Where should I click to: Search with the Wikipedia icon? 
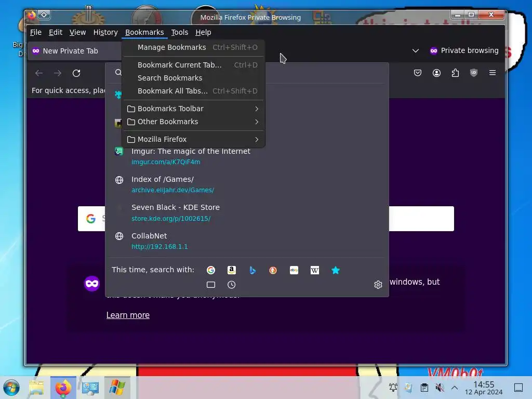tap(315, 270)
